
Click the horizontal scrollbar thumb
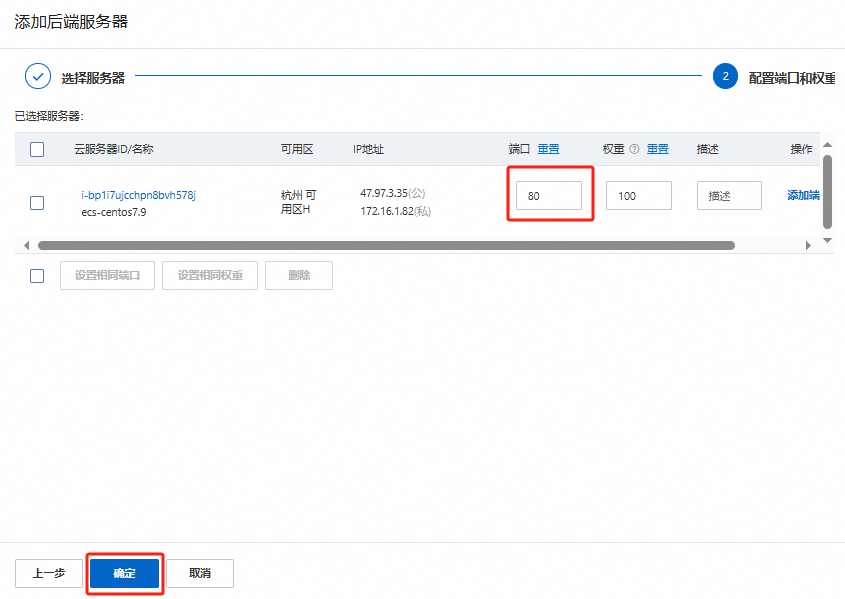[x=386, y=246]
